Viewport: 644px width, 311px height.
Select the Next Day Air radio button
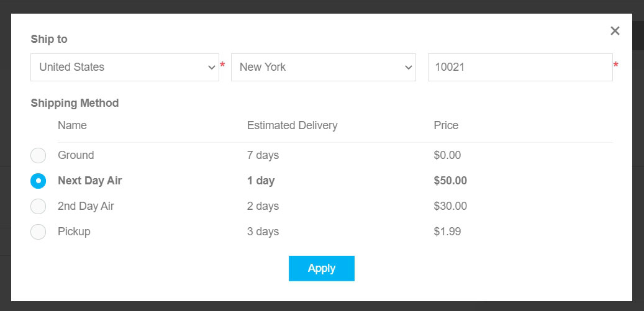pos(39,181)
